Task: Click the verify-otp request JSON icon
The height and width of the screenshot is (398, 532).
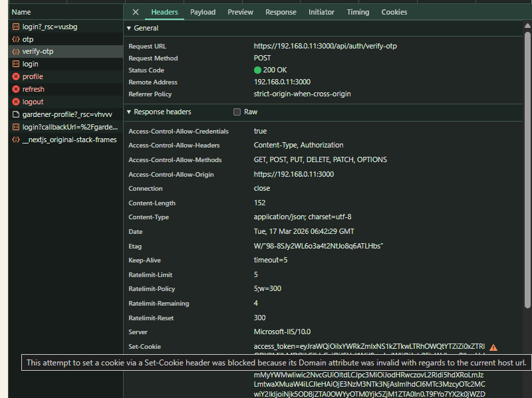Action: 16,52
